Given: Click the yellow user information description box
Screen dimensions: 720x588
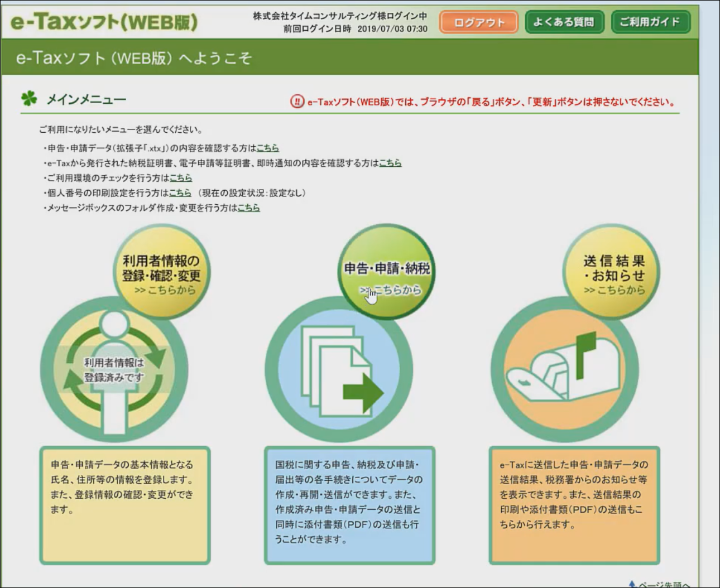Looking at the screenshot, I should click(x=125, y=505).
